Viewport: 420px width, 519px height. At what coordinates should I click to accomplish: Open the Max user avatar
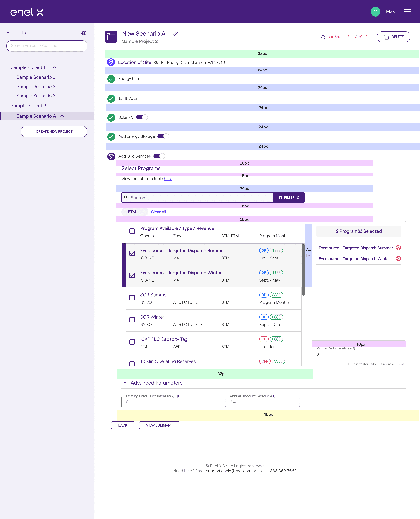pyautogui.click(x=375, y=12)
